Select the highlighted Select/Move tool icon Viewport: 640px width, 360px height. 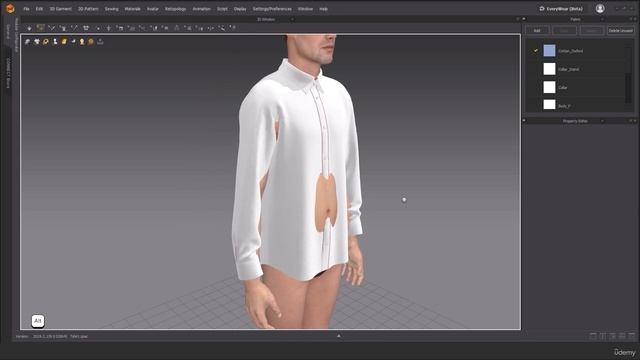(x=40, y=28)
